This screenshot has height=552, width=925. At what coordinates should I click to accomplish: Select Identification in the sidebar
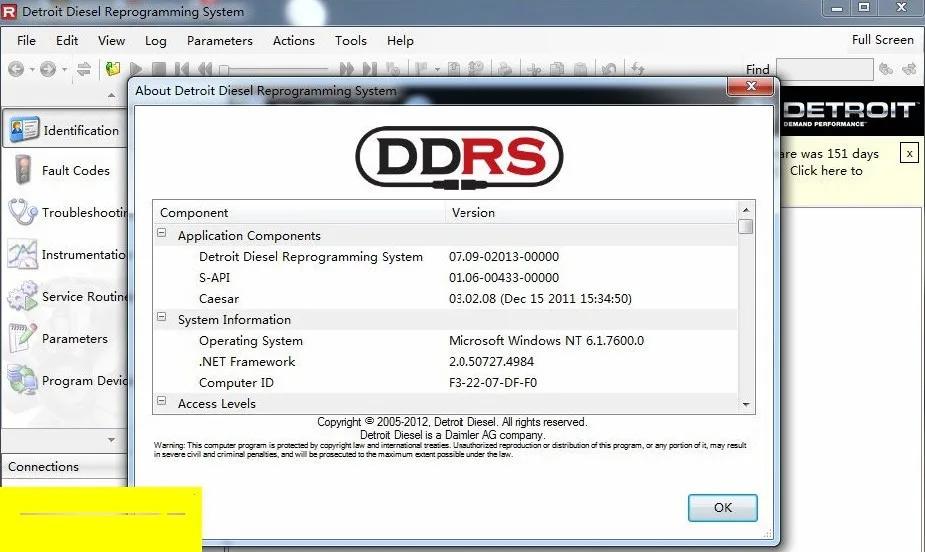click(x=65, y=130)
